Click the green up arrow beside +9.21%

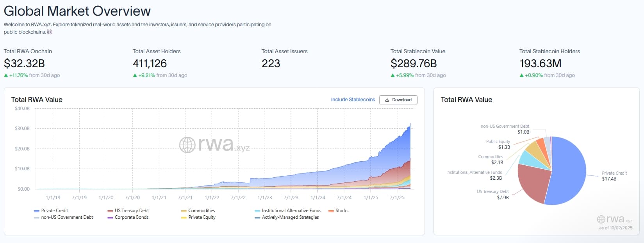pyautogui.click(x=135, y=75)
